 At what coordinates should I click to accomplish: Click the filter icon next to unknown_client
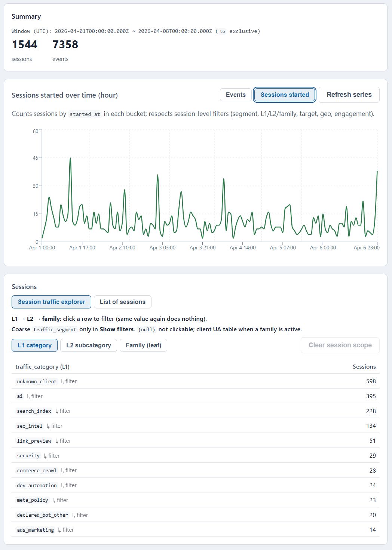tap(70, 381)
